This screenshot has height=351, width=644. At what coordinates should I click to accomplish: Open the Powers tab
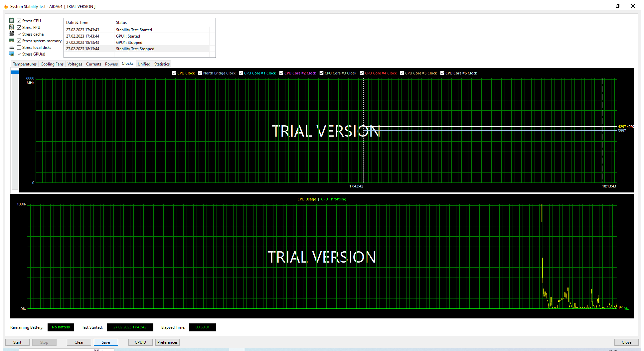tap(111, 64)
